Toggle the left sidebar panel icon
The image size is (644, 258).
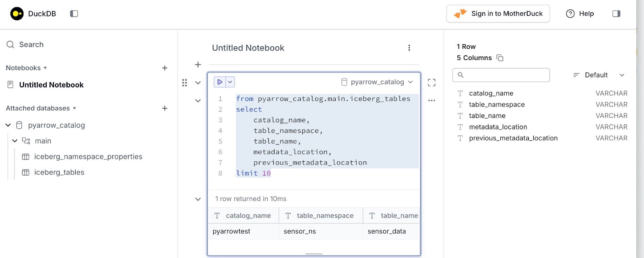[74, 14]
